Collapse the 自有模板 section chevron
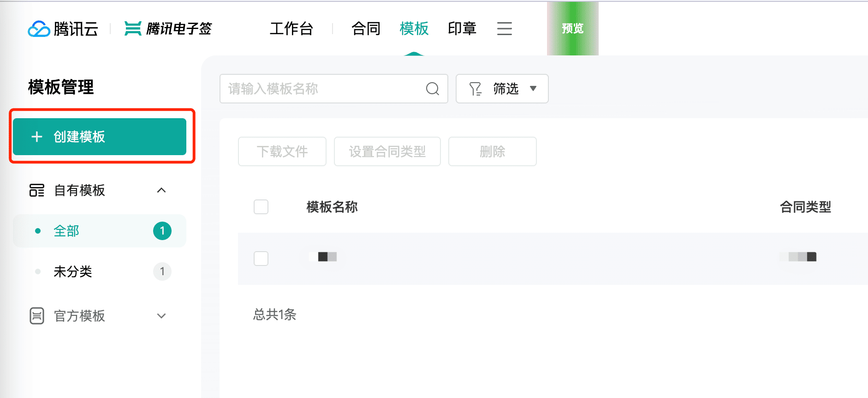Screen dimensions: 868x398 161,190
